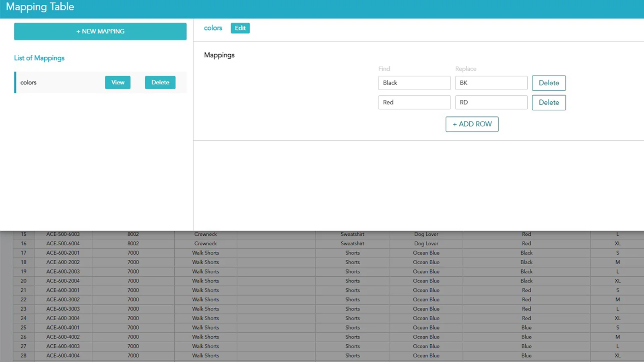Viewport: 644px width, 362px height.
Task: Click the colors mapping title heading
Action: 213,28
